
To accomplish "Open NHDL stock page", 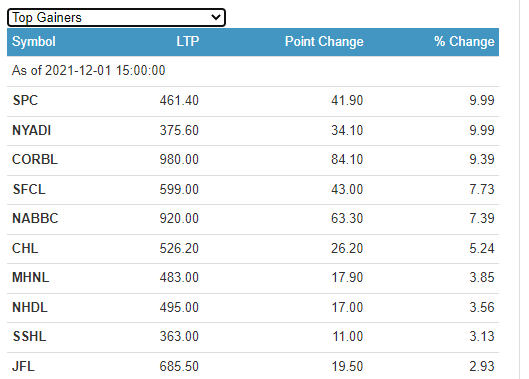I will 30,307.
